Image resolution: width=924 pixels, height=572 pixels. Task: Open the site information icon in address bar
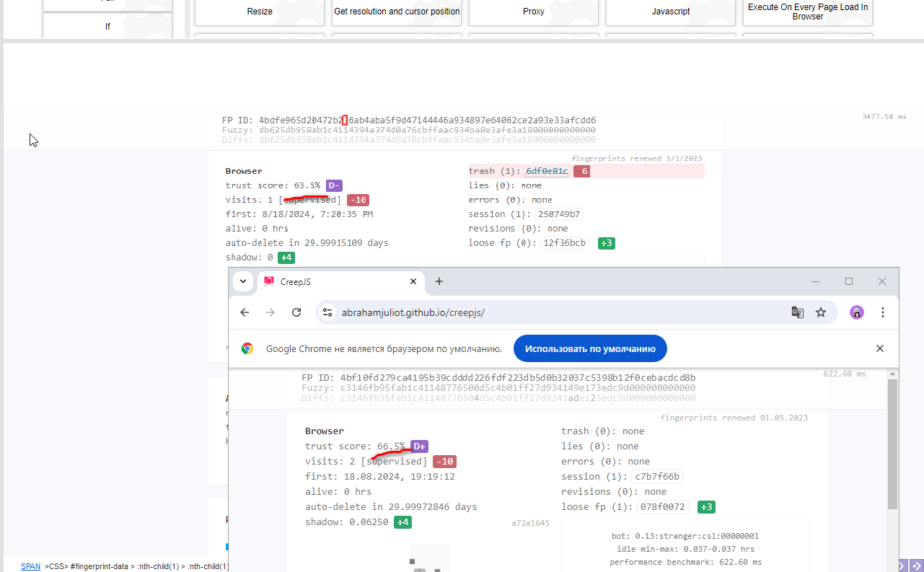pos(327,312)
